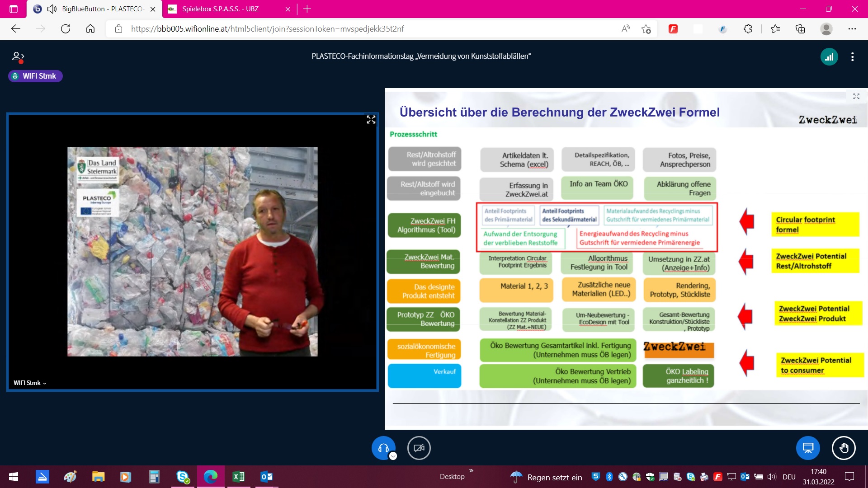
Task: Open the notification center
Action: click(849, 477)
